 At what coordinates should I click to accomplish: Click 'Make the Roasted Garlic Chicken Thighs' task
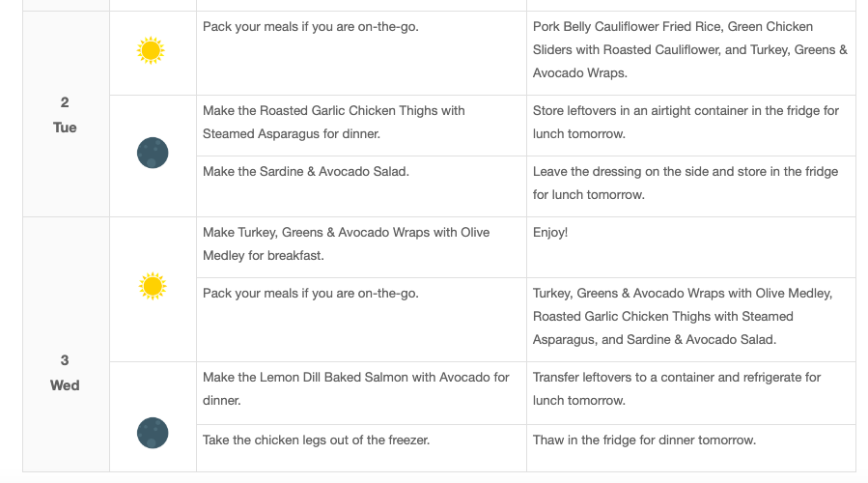click(334, 123)
